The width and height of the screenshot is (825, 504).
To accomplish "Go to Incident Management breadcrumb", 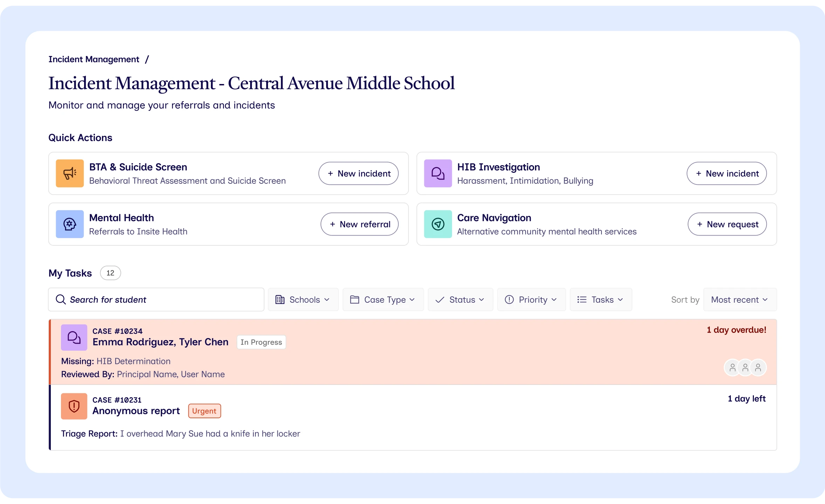I will point(94,59).
